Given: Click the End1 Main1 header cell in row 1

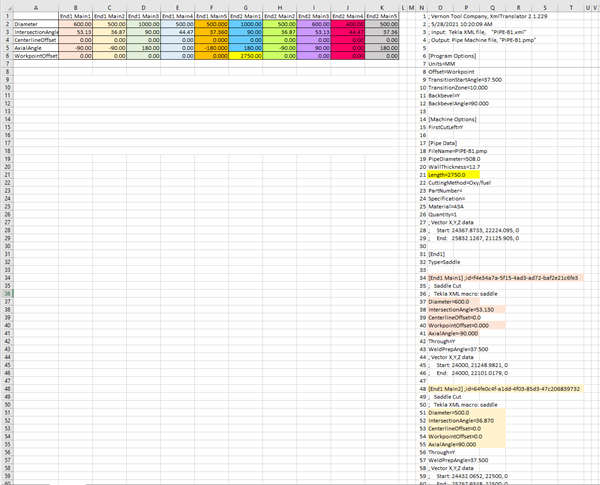Looking at the screenshot, I should click(75, 16).
